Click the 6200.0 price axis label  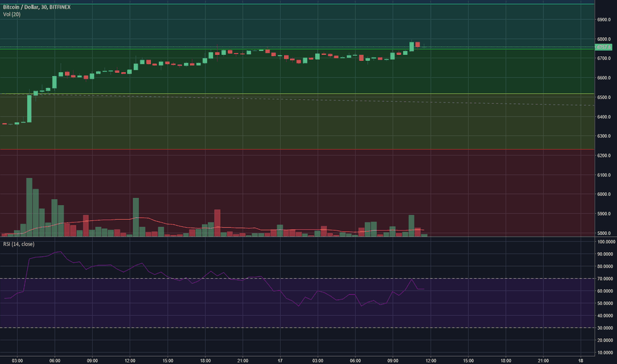[x=604, y=156]
